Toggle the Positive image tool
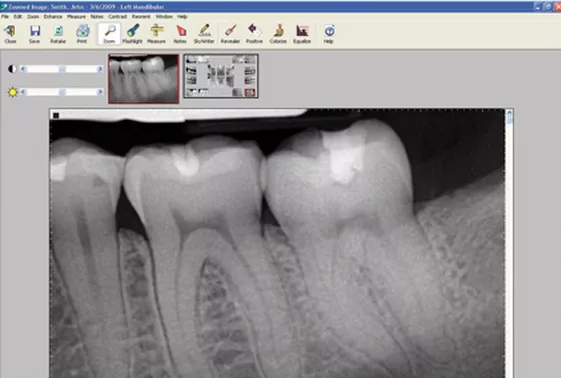The image size is (561, 378). coord(254,34)
